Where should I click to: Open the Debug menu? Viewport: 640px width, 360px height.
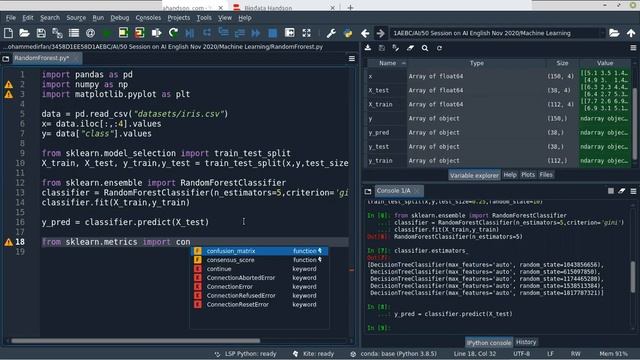[120, 18]
